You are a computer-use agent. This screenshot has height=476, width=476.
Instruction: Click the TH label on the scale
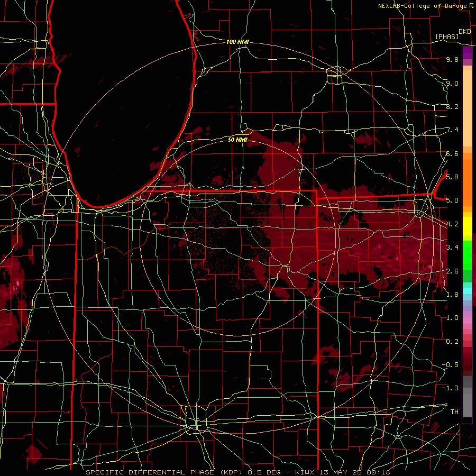454,412
